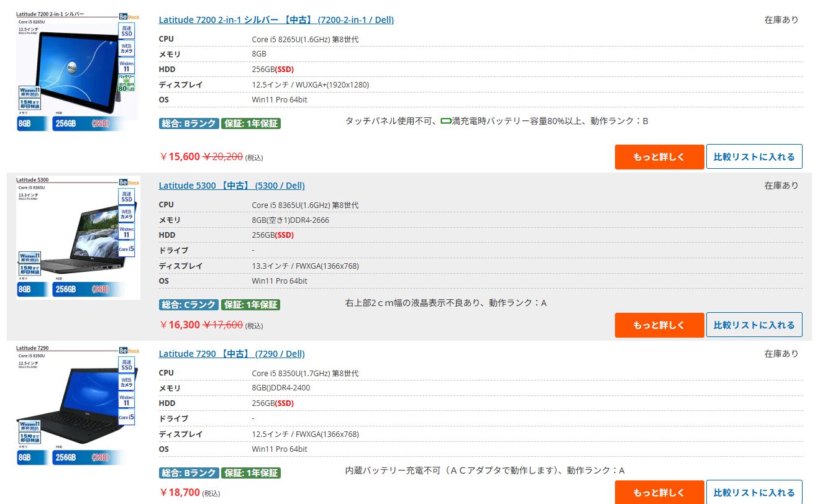The height and width of the screenshot is (504, 820).
Task: Open the Latitude 5300 【中古】 product link
Action: 232,186
